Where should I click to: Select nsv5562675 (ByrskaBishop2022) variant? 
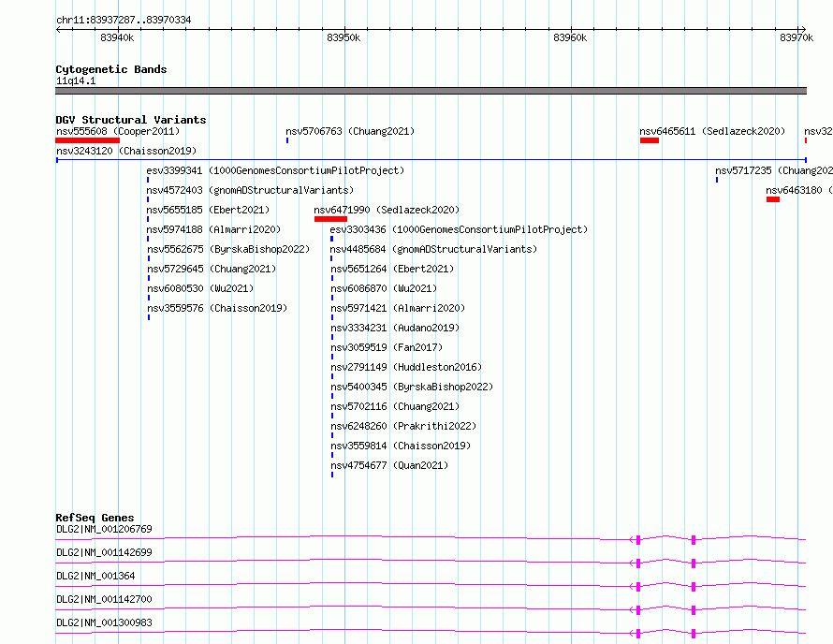tap(228, 249)
